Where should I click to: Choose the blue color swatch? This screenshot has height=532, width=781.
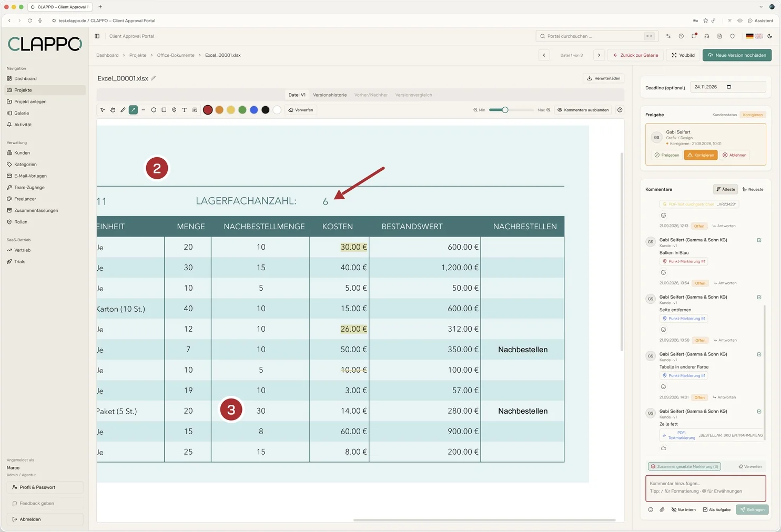coord(254,110)
